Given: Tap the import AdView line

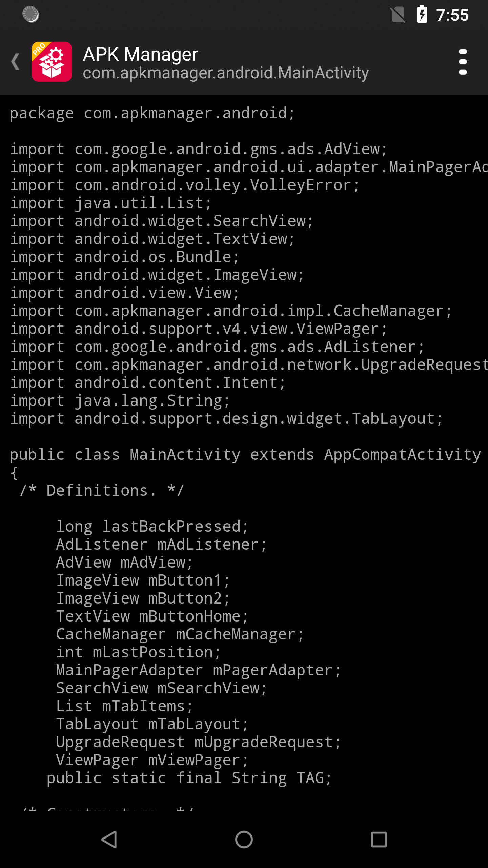Looking at the screenshot, I should point(199,150).
